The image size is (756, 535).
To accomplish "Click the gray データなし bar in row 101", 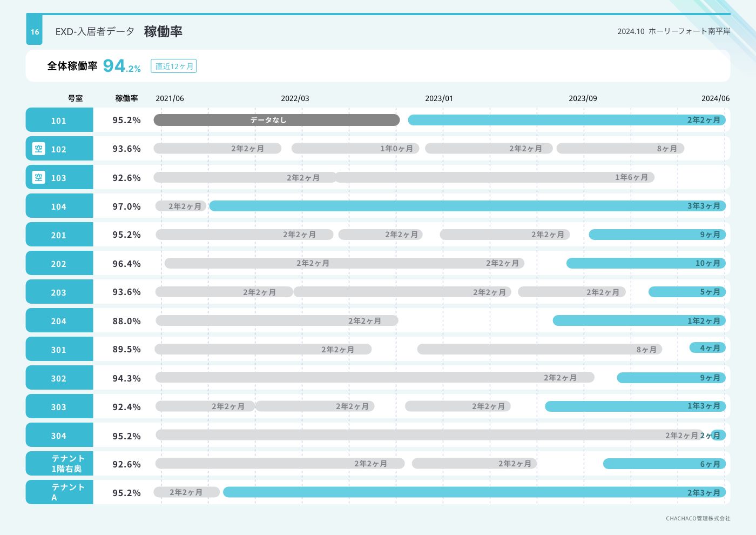I will click(276, 120).
